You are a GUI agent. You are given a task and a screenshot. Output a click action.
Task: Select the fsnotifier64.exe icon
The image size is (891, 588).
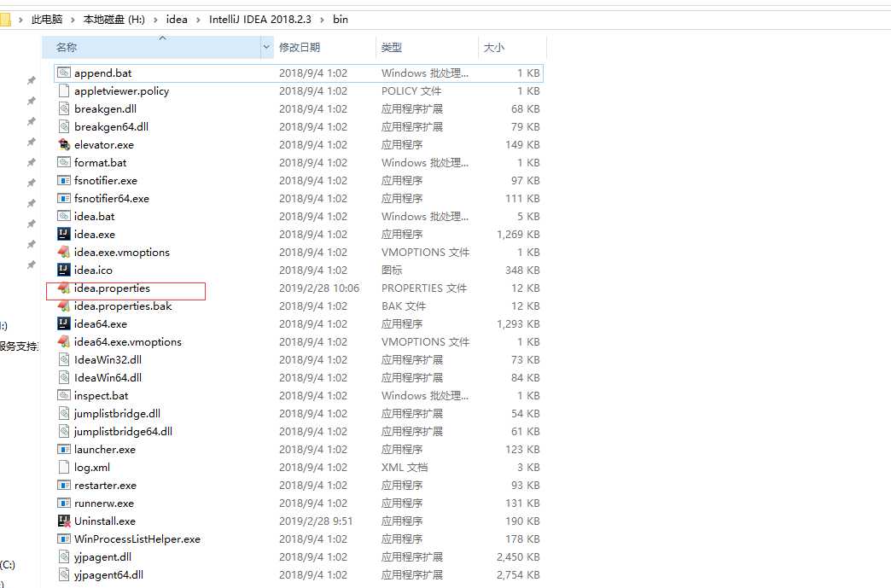point(64,198)
